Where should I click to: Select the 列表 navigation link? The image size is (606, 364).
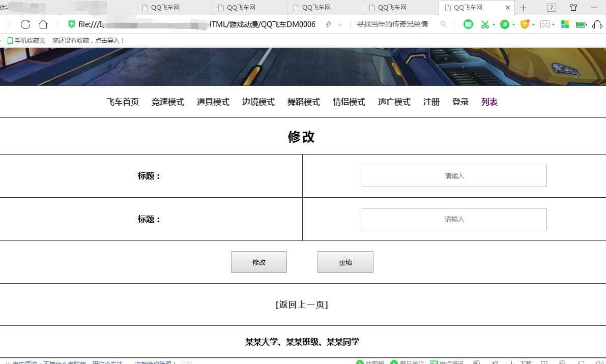pyautogui.click(x=489, y=102)
